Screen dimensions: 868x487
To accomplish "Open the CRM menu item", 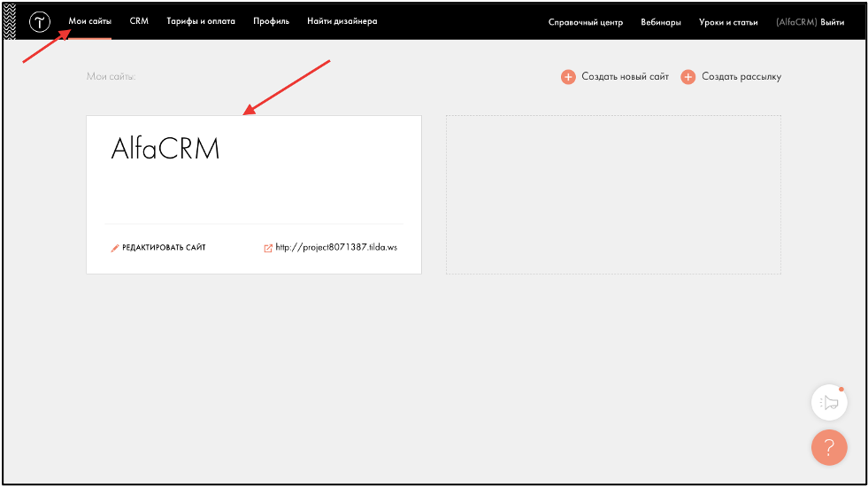I will (x=139, y=21).
